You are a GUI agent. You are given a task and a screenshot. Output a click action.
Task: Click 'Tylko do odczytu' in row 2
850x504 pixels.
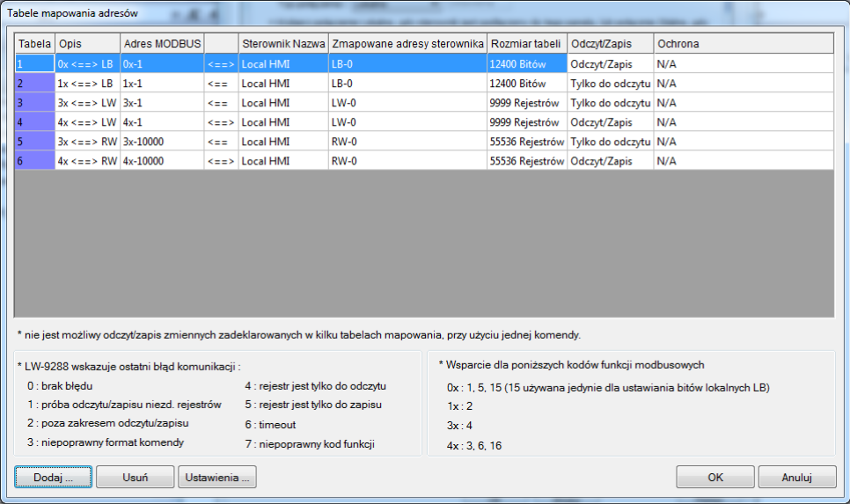(x=611, y=84)
